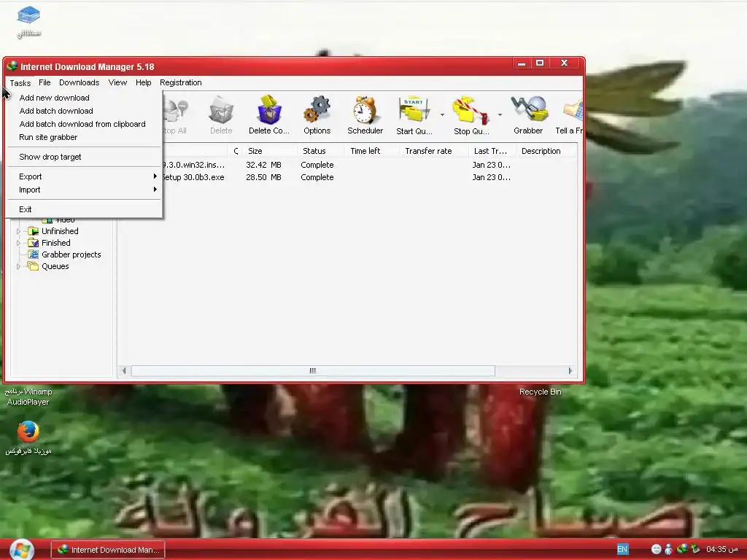Sort by the Status column header
The image size is (747, 560).
pyautogui.click(x=321, y=151)
